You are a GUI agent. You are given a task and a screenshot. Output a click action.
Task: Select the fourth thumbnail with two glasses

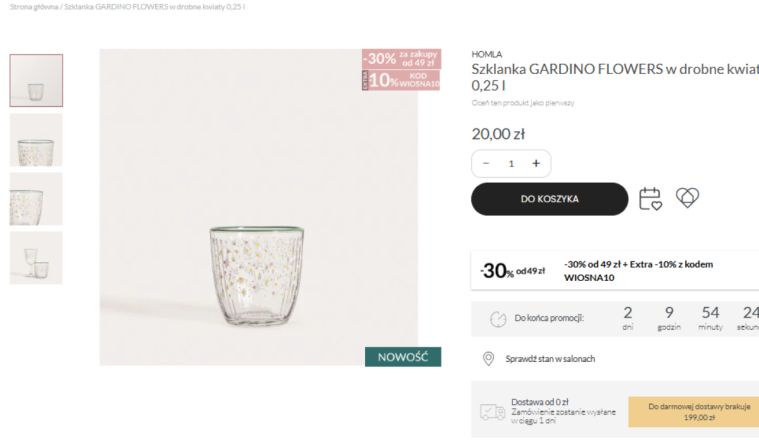(36, 257)
